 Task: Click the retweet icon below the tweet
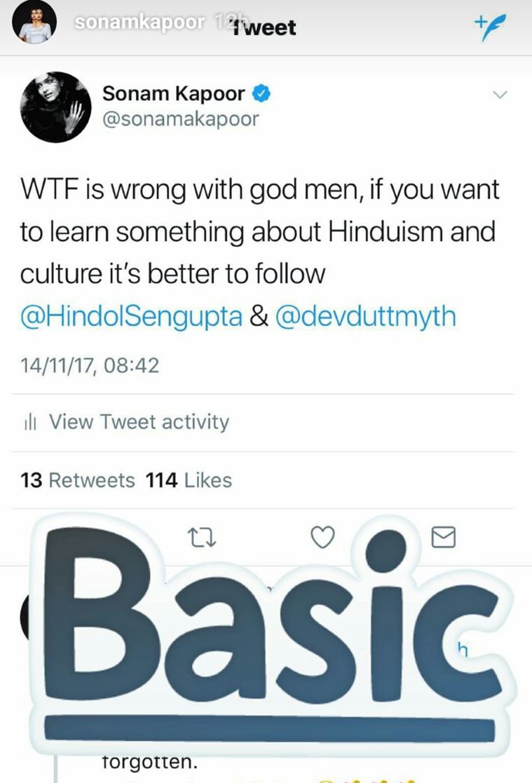(201, 538)
